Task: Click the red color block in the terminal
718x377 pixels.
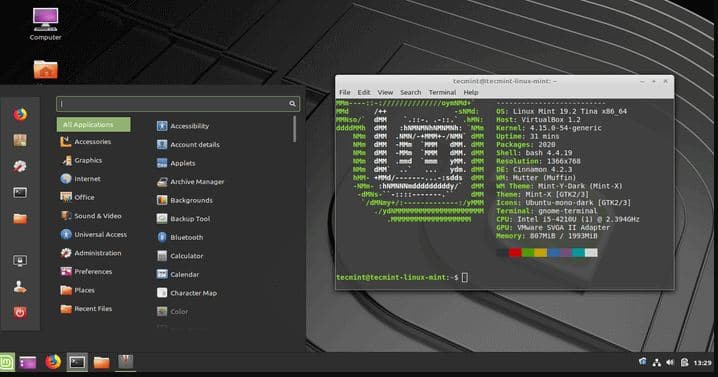Action: tap(515, 252)
